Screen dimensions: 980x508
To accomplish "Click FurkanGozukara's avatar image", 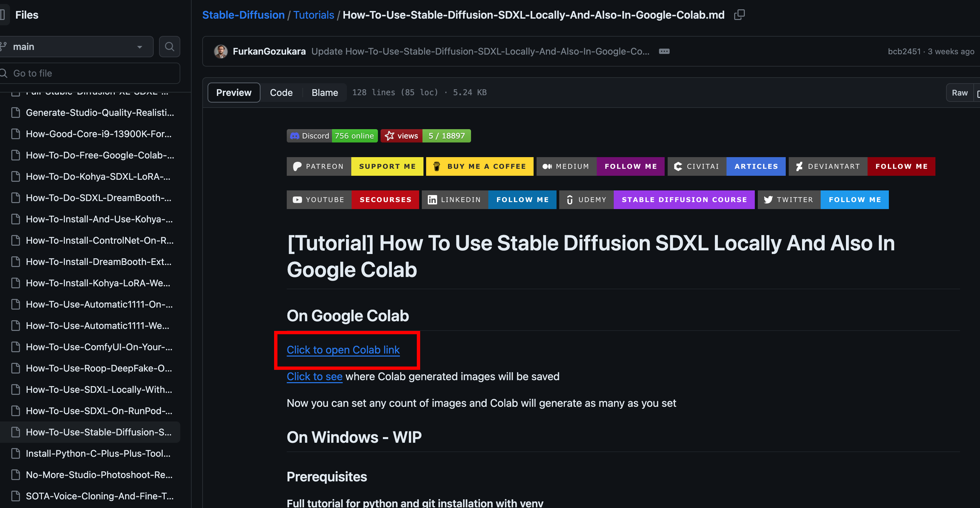I will click(221, 51).
